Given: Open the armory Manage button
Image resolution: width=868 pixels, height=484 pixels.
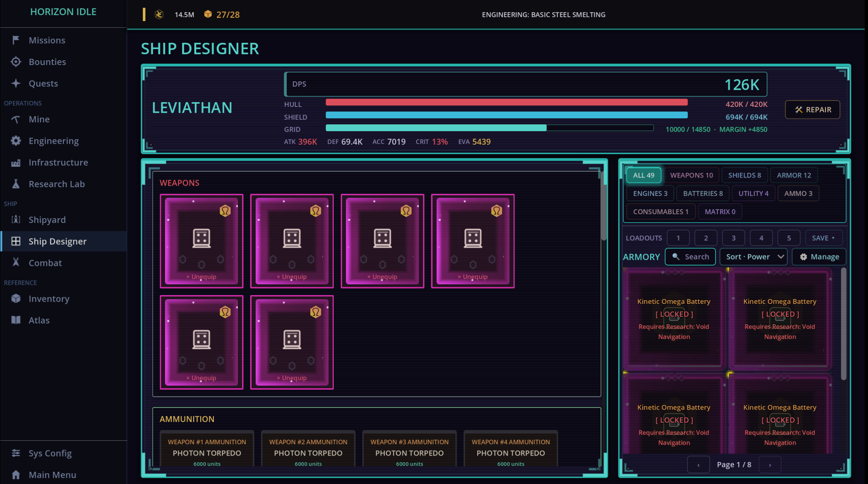Looking at the screenshot, I should (x=819, y=257).
